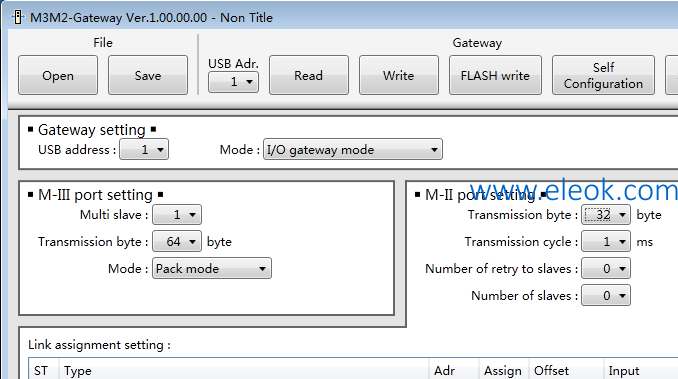Click the Save file button
The height and width of the screenshot is (379, 678).
[148, 75]
